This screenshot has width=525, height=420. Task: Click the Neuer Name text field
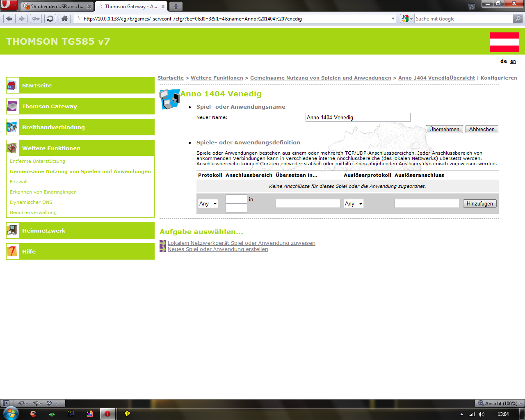358,117
